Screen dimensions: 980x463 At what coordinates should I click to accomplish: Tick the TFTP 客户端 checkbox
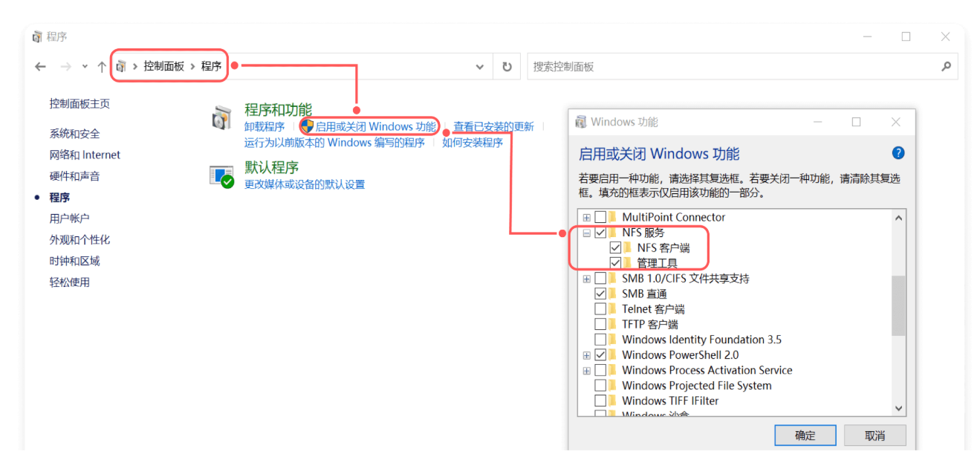(x=600, y=324)
